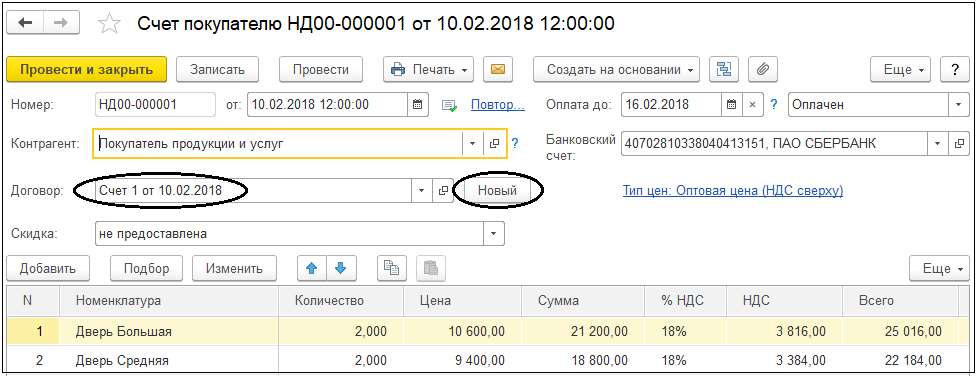The width and height of the screenshot is (977, 376).
Task: Click the Новый contract button
Action: (497, 191)
